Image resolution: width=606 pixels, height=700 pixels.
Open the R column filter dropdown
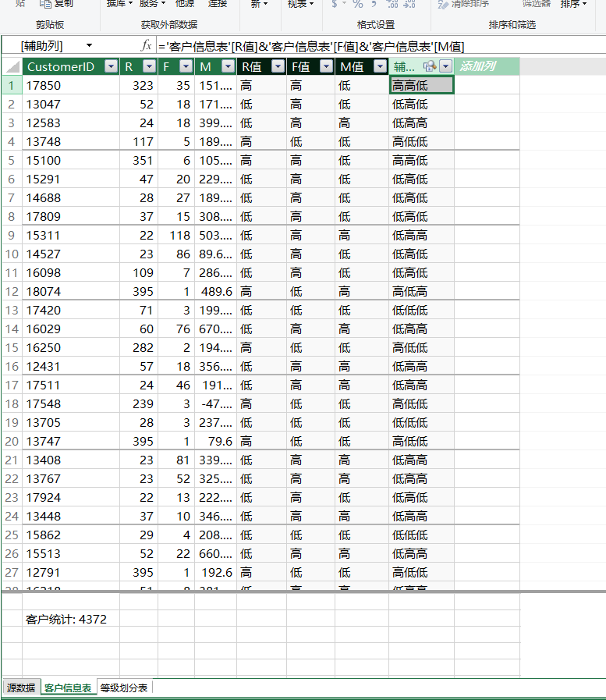pyautogui.click(x=150, y=66)
